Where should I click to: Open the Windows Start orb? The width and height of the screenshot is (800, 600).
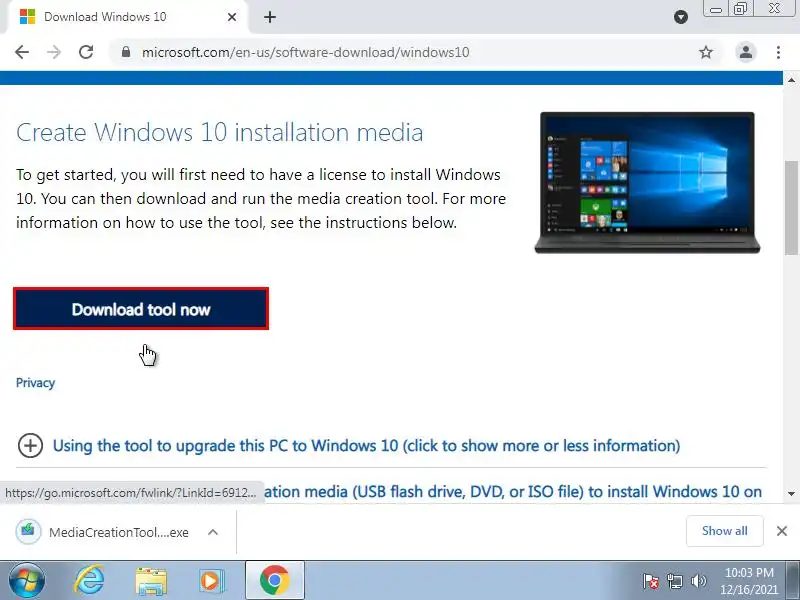(27, 581)
